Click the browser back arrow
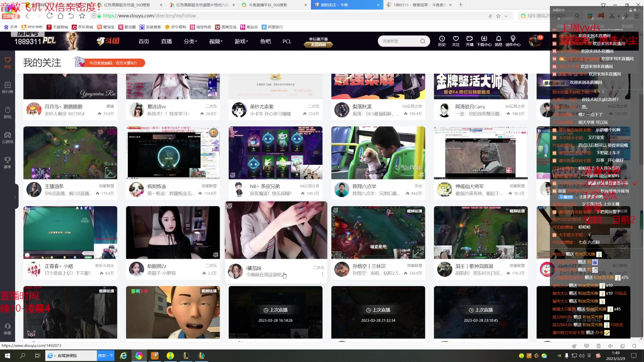This screenshot has height=362, width=644. pos(28,16)
